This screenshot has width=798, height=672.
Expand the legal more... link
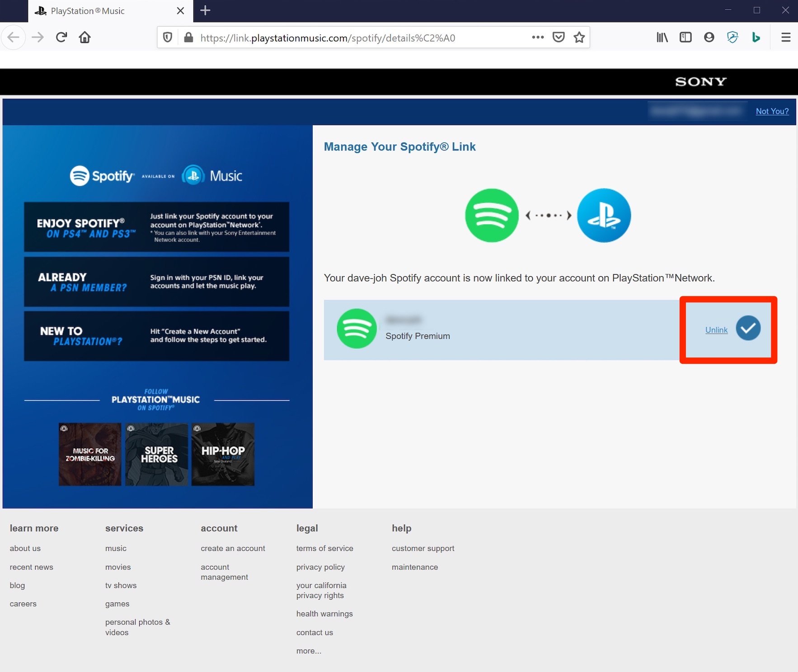coord(309,651)
